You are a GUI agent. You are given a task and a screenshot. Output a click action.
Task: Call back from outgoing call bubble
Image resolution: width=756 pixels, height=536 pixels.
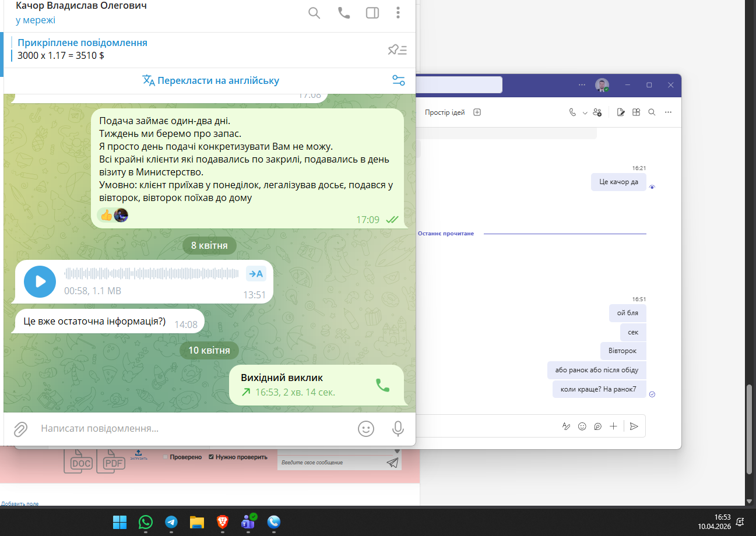click(x=382, y=385)
